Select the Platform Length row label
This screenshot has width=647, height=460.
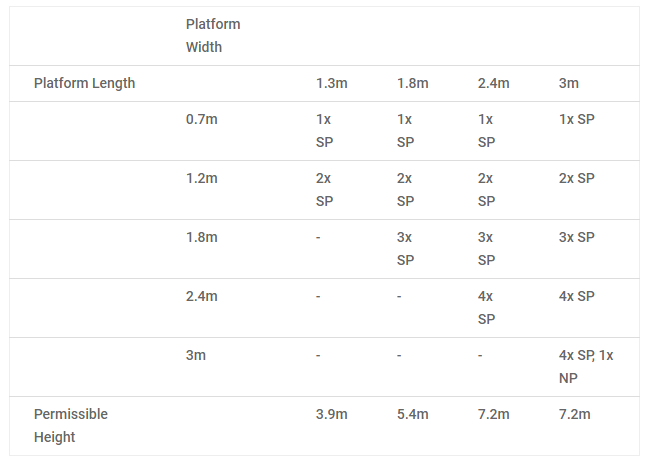[84, 83]
